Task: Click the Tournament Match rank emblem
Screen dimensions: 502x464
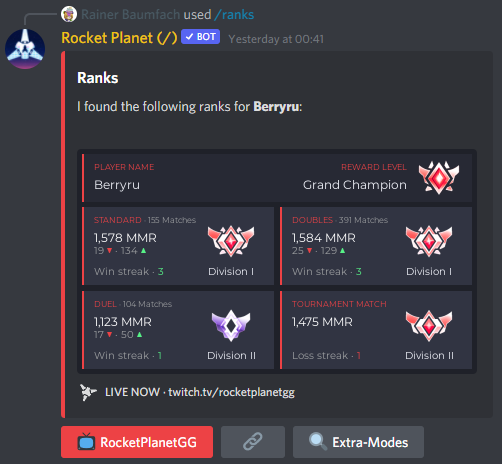Action: tap(429, 325)
